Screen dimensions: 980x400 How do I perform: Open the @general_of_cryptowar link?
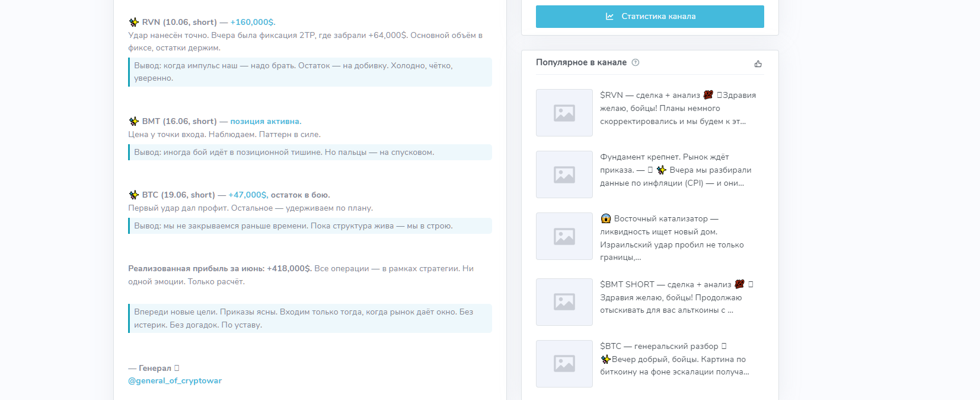click(x=175, y=380)
